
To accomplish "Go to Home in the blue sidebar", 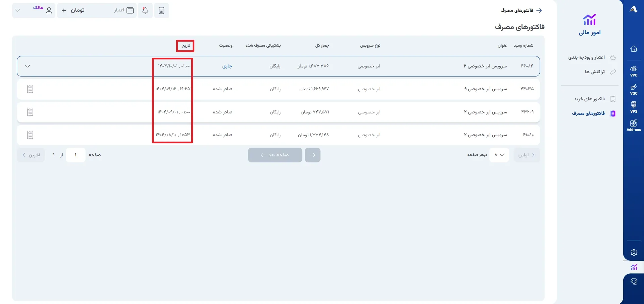I will 634,49.
